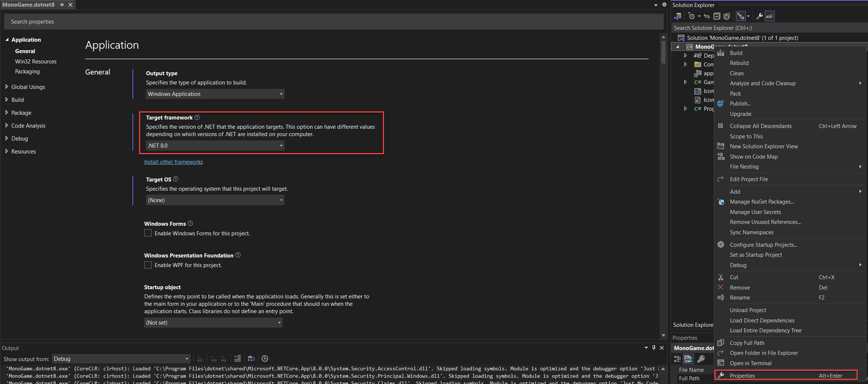
Task: Click Open in Terminal menu entry
Action: click(789, 363)
